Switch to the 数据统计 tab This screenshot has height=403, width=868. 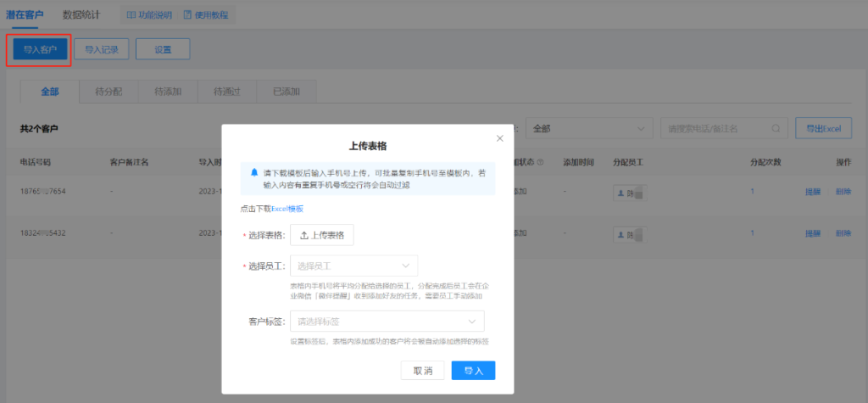(81, 15)
